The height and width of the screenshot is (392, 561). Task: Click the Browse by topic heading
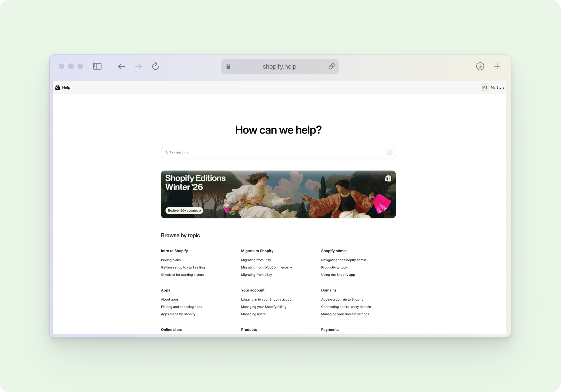(x=180, y=235)
